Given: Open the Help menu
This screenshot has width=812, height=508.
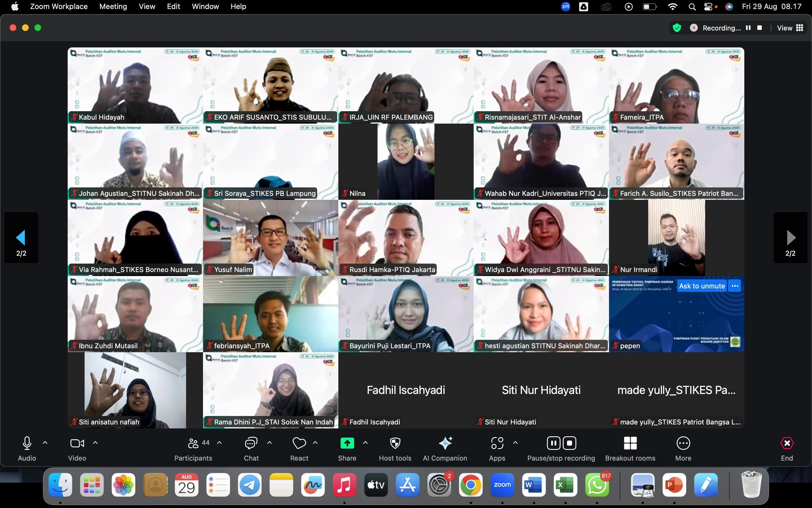Looking at the screenshot, I should coord(238,6).
